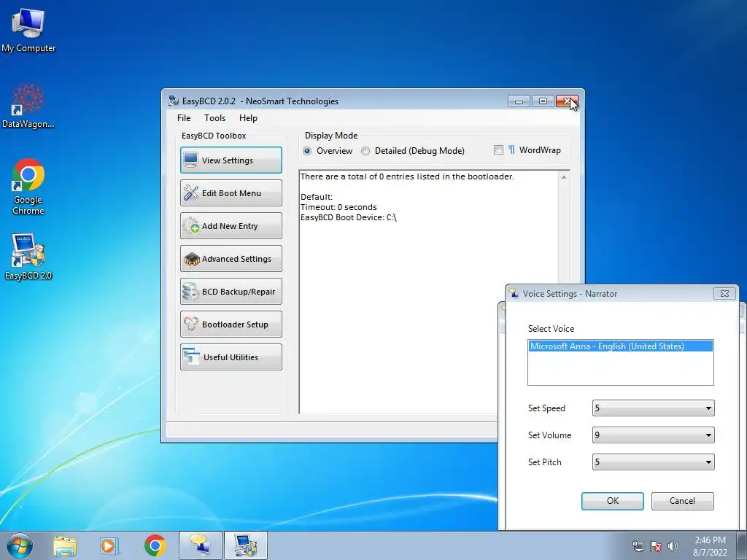The height and width of the screenshot is (560, 747).
Task: Click the scroll up arrow in overview pane
Action: click(x=564, y=177)
